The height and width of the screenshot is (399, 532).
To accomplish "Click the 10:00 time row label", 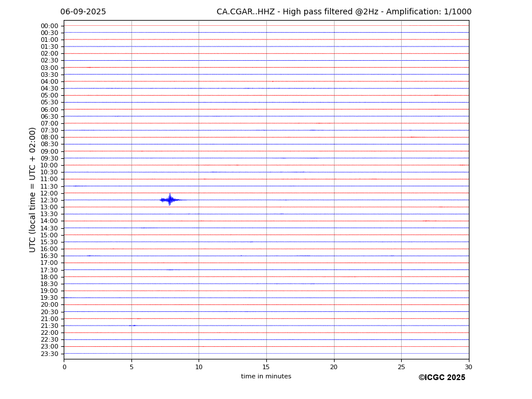I will (49, 166).
